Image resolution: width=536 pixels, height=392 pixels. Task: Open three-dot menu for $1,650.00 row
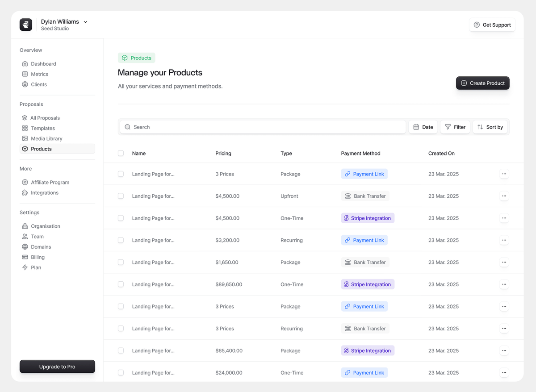click(504, 262)
